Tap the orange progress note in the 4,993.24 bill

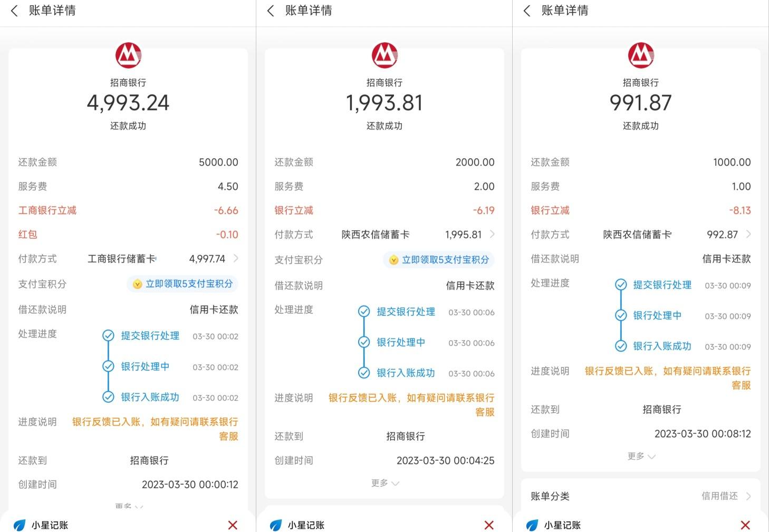tap(155, 429)
